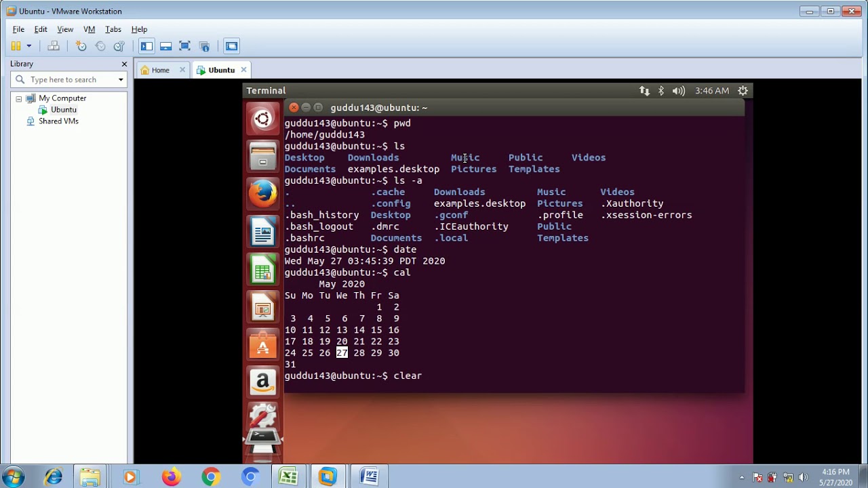Toggle the console view button
Image resolution: width=868 pixels, height=488 pixels.
(231, 46)
